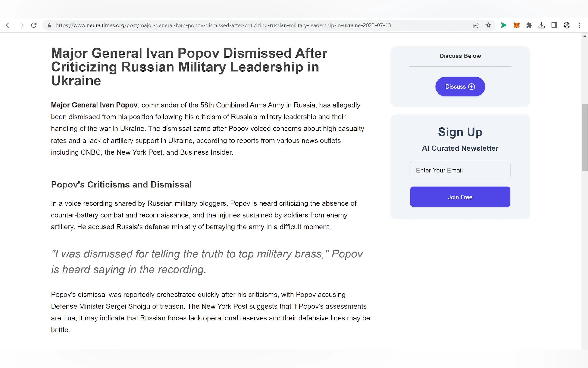Image resolution: width=588 pixels, height=368 pixels.
Task: Reload the current page
Action: [x=34, y=25]
